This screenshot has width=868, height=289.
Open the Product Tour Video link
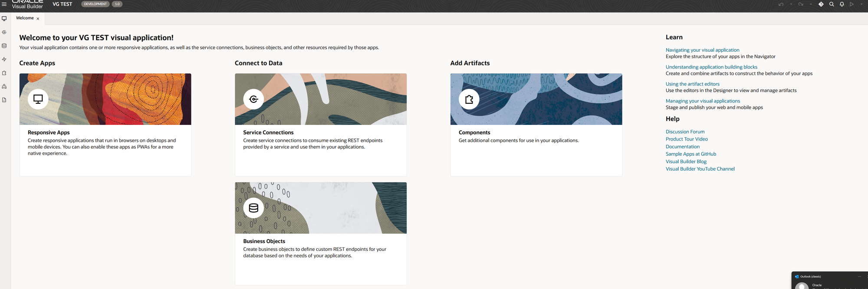[x=687, y=139]
